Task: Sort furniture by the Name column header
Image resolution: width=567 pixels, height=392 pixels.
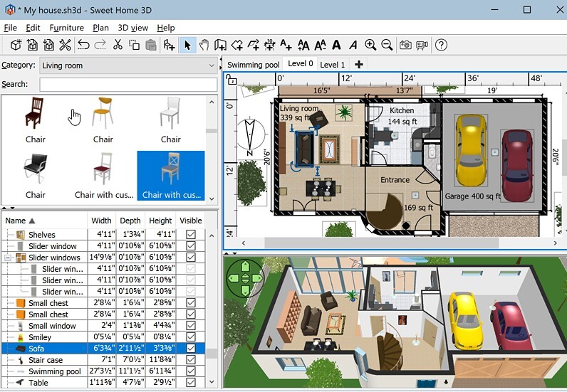Action: [x=44, y=221]
